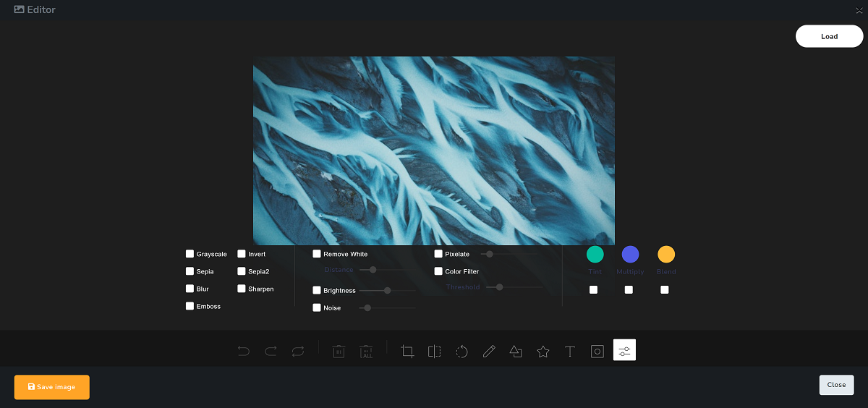Select the Rotate tool
Image resolution: width=868 pixels, height=408 pixels.
point(461,352)
